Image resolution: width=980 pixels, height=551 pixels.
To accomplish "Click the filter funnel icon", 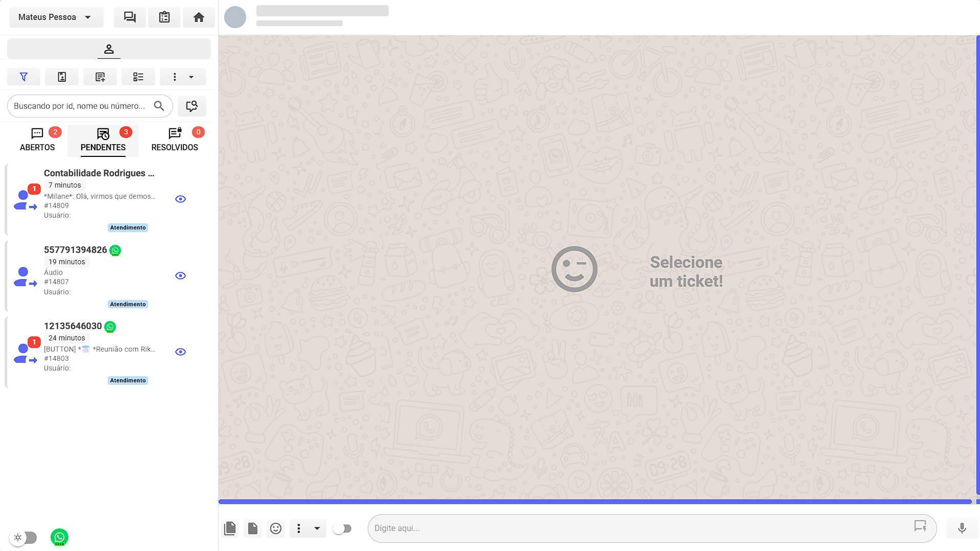I will pyautogui.click(x=23, y=77).
